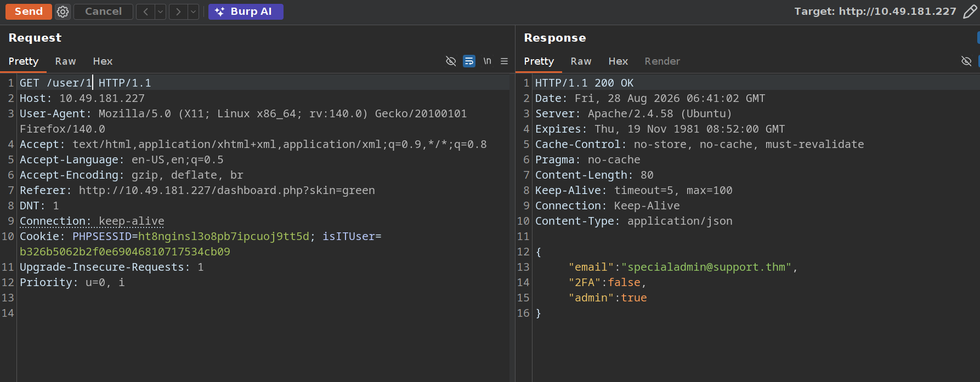Viewport: 980px width, 382px height.
Task: Open the Response Raw tab
Action: tap(581, 61)
